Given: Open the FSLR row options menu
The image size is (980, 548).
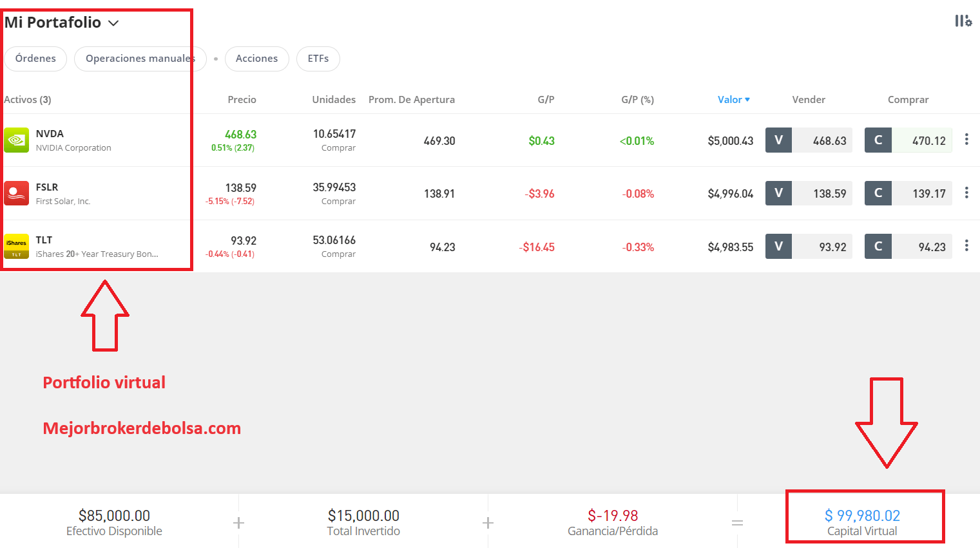Looking at the screenshot, I should (x=966, y=193).
